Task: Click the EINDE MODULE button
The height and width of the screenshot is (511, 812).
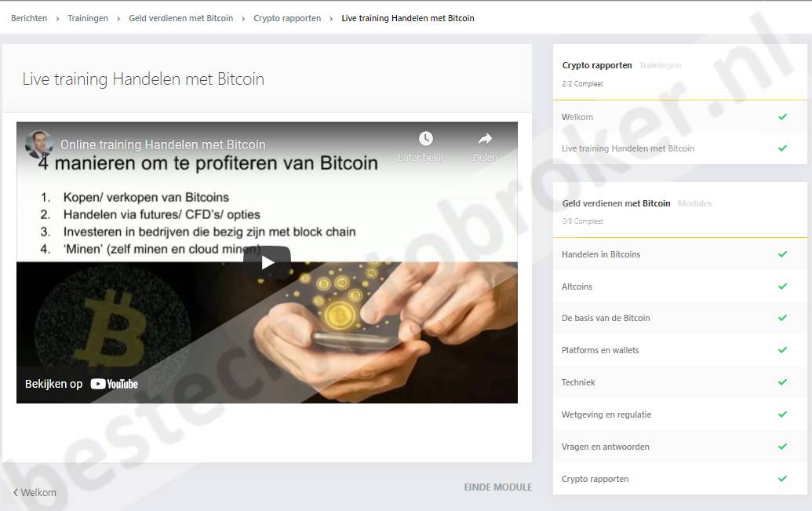Action: pyautogui.click(x=497, y=487)
